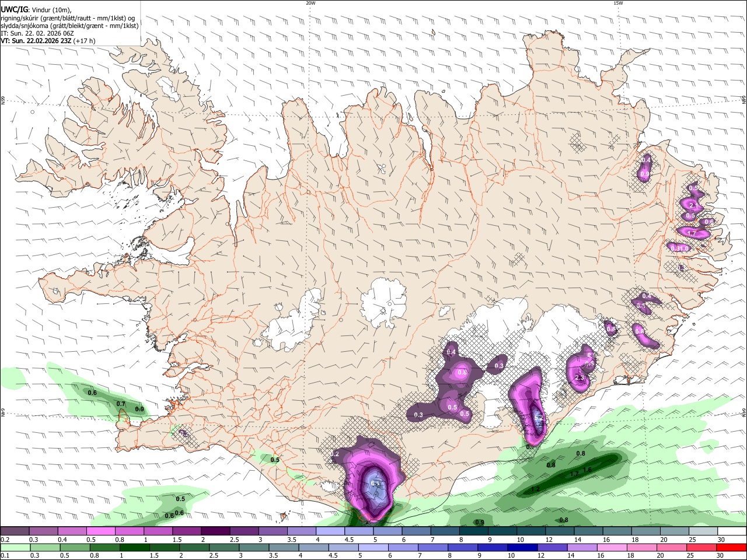The height and width of the screenshot is (560, 747).
Task: Pick the bright red rain swatch above 30
Action: coord(732,547)
